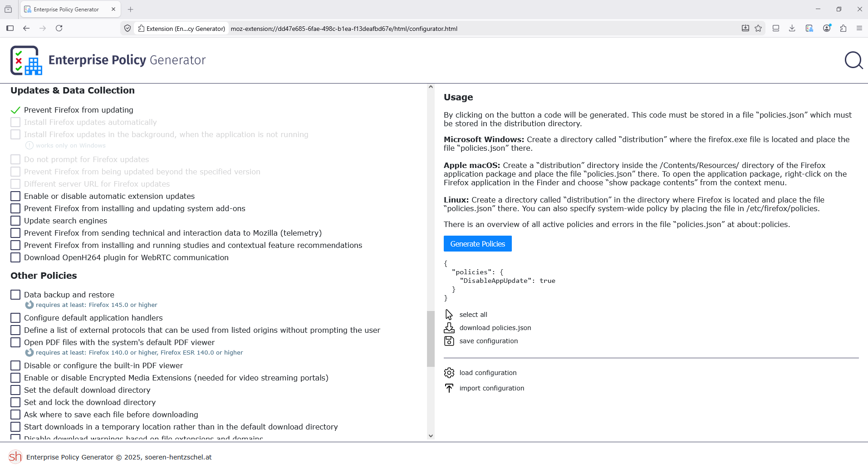Tick Set the default download directory
The width and height of the screenshot is (868, 469).
click(15, 390)
